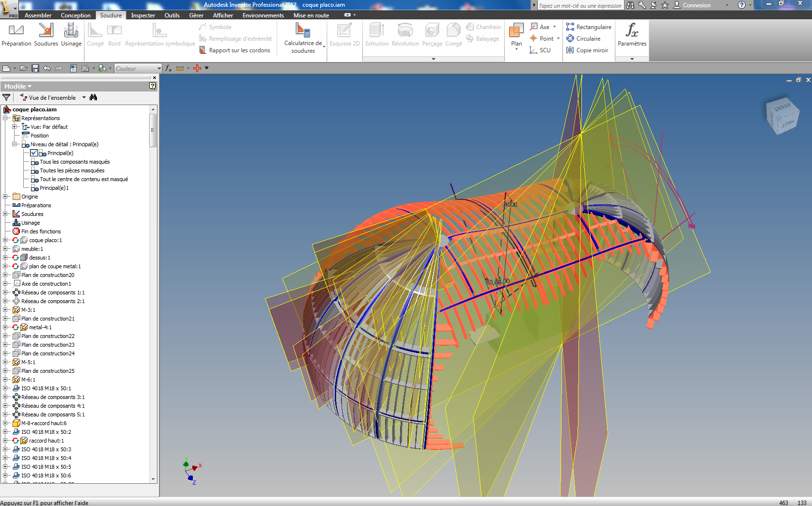The image size is (812, 506).
Task: Select Principal(e)1 level of detail
Action: [x=54, y=188]
